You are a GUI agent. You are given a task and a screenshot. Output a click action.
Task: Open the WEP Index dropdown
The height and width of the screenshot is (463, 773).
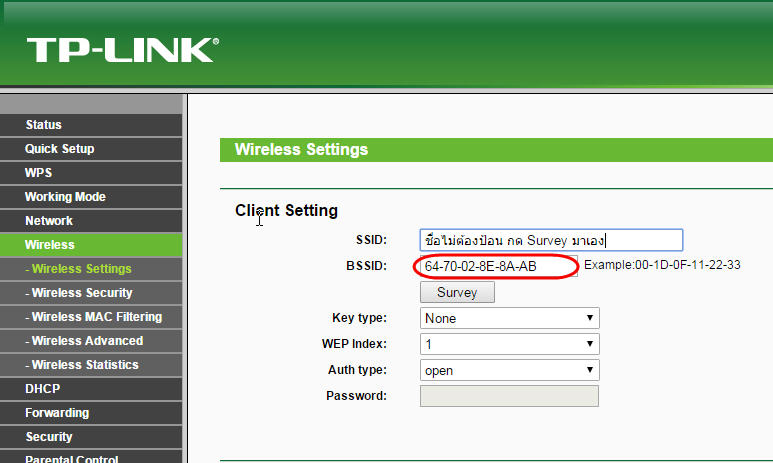click(510, 344)
